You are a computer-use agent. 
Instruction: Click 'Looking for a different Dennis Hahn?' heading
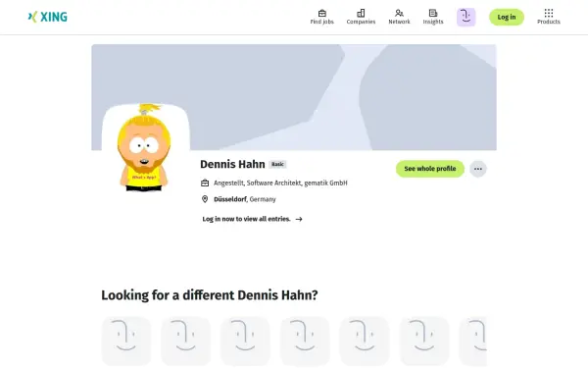[x=210, y=295]
